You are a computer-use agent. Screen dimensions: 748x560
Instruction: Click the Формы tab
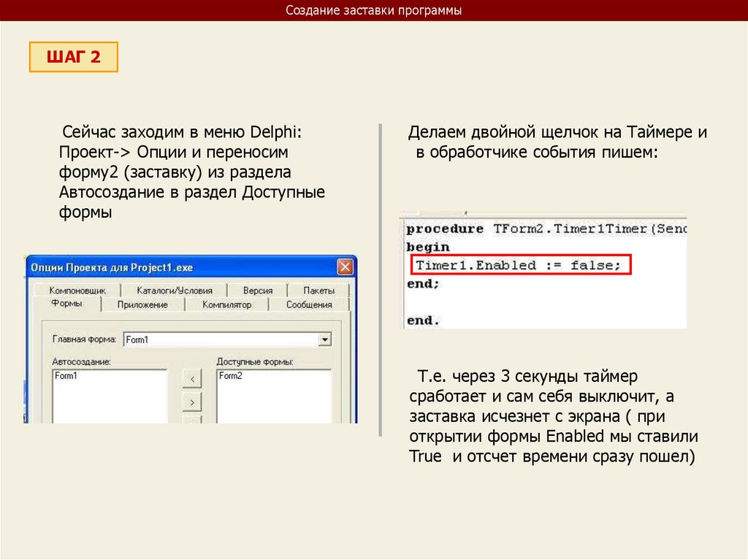point(66,304)
